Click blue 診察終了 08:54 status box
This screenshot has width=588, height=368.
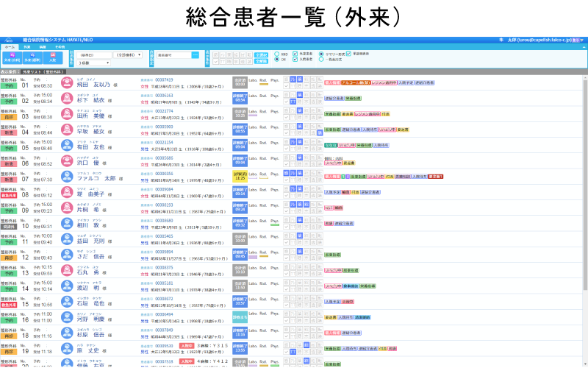pos(240,99)
